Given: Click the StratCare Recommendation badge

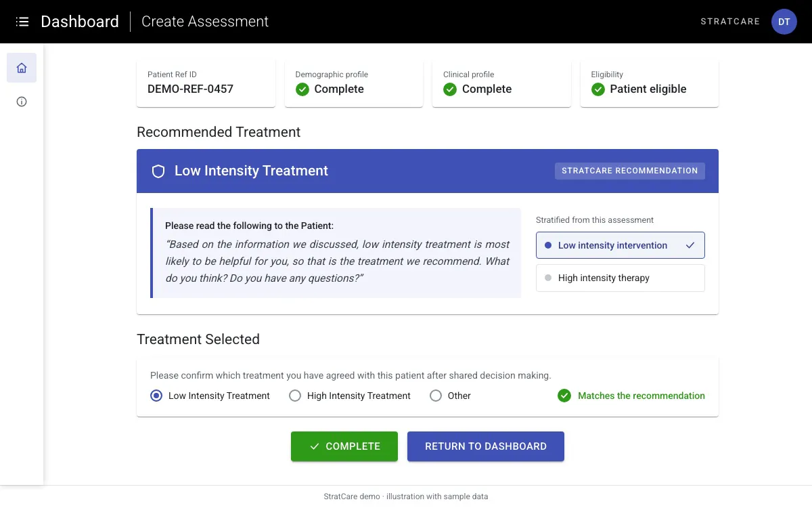Looking at the screenshot, I should pos(630,171).
